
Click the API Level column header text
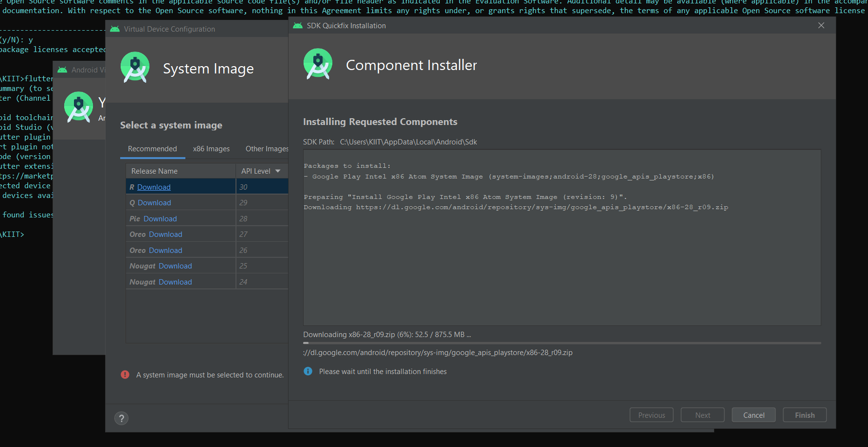pos(256,171)
